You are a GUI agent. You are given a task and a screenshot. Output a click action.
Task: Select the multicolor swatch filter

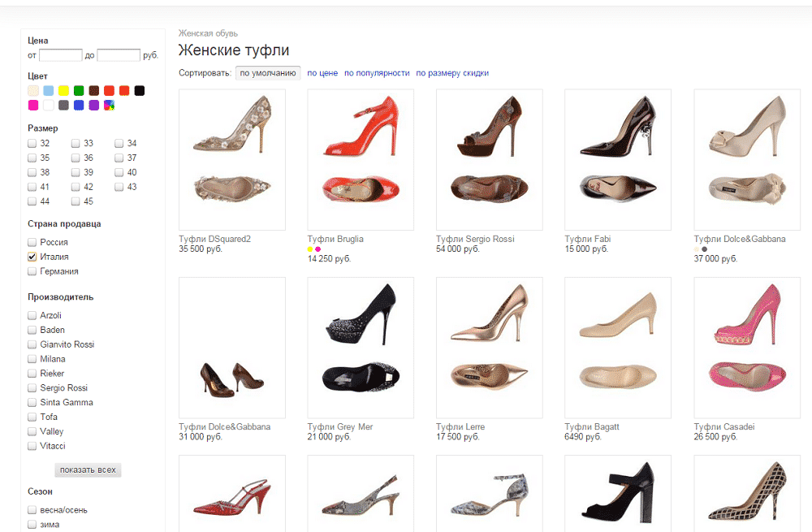(x=110, y=105)
